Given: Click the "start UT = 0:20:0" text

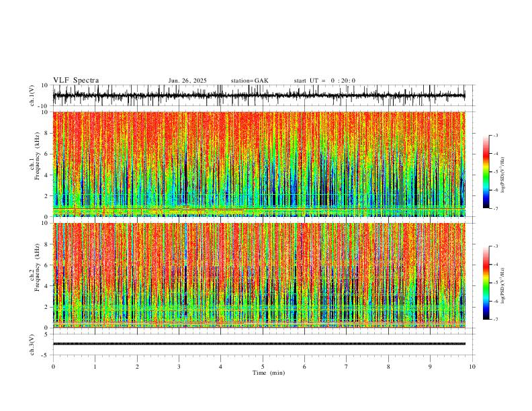Looking at the screenshot, I should (324, 81).
